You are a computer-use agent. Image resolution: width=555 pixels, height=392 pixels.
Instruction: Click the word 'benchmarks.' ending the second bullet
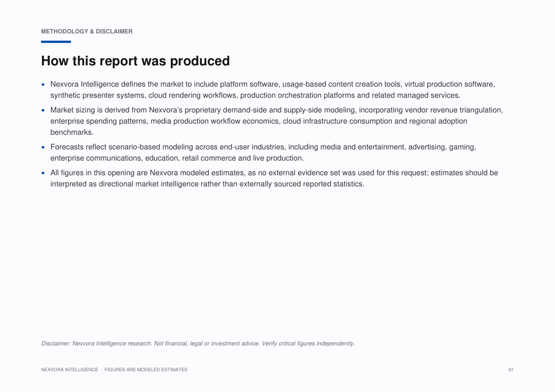(x=72, y=132)
